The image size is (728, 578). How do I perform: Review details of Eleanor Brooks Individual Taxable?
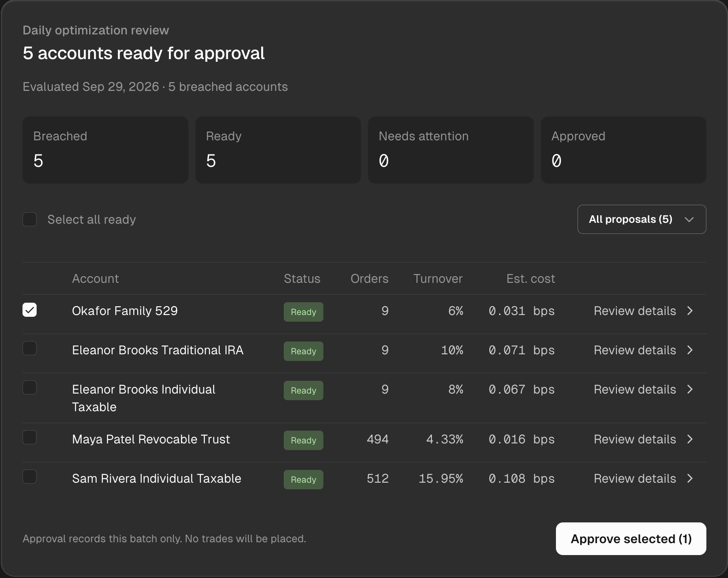[x=644, y=390]
